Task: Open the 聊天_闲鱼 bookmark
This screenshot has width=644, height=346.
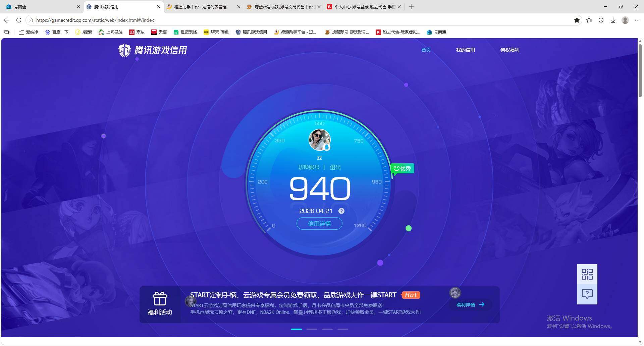Action: coord(216,32)
